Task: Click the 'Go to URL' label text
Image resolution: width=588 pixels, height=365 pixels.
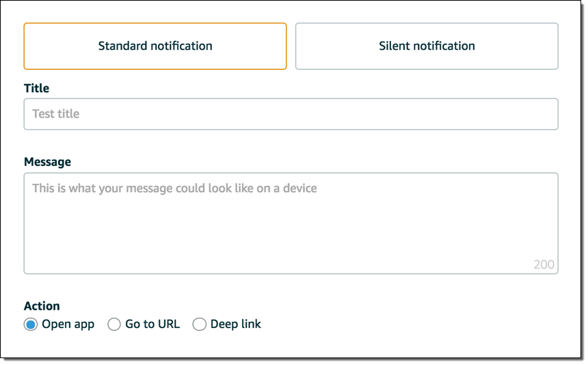Action: (152, 324)
